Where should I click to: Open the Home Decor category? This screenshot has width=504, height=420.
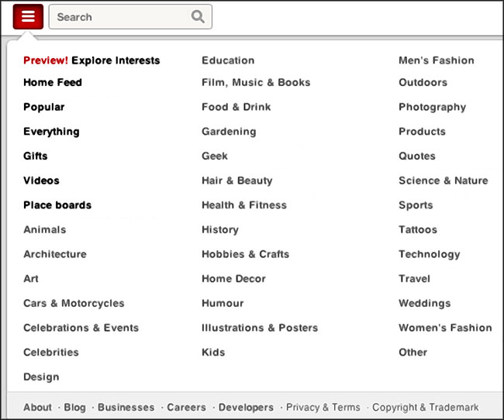(233, 279)
